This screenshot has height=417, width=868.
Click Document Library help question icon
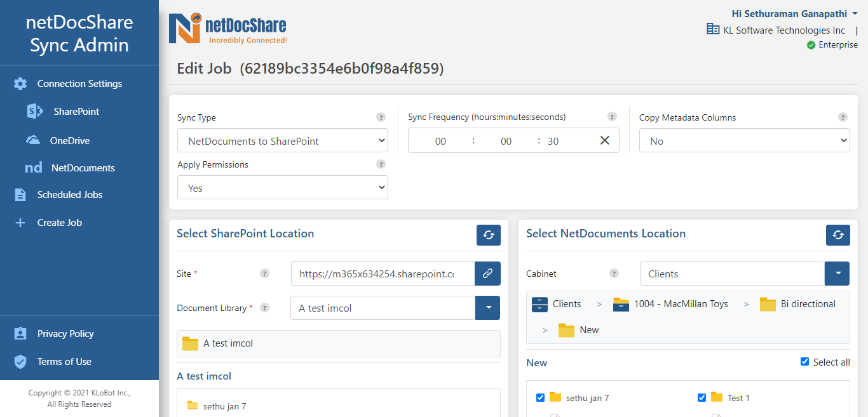point(264,308)
